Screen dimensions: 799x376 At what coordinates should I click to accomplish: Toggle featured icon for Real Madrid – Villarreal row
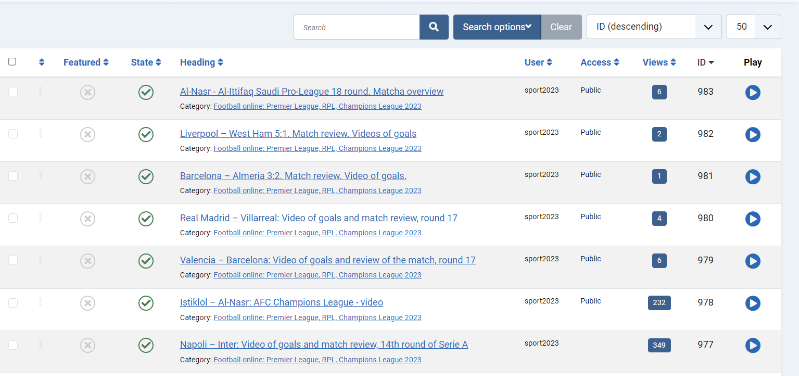pyautogui.click(x=88, y=219)
